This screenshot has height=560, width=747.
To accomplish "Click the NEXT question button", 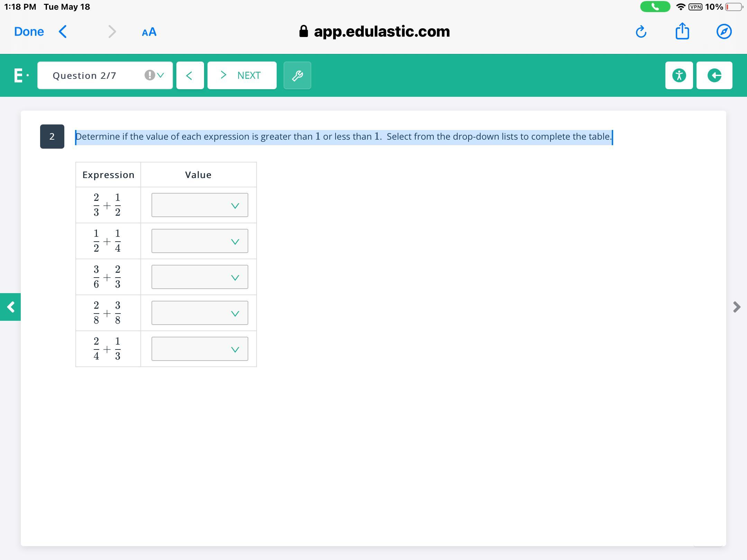I will tap(242, 75).
